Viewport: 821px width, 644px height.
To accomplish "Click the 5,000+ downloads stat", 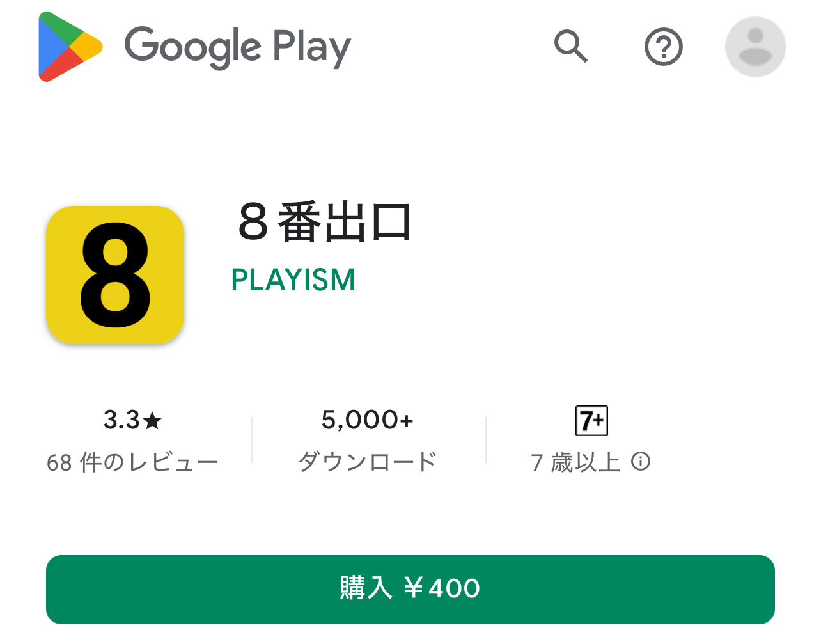I will [x=367, y=420].
